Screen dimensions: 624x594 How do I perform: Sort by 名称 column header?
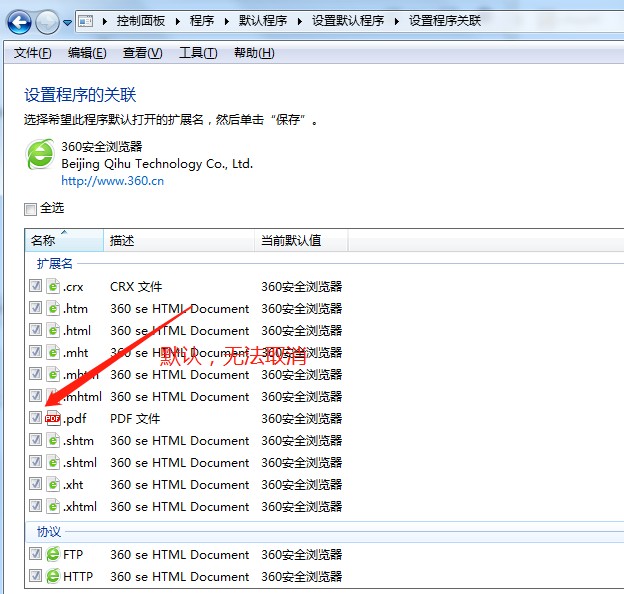coord(64,240)
